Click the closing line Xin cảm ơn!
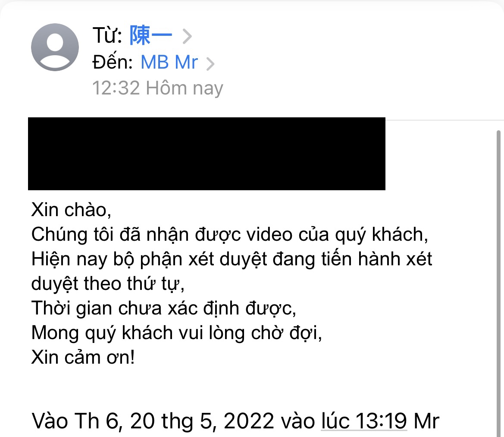Screen dimensions: 504x437 tap(83, 357)
